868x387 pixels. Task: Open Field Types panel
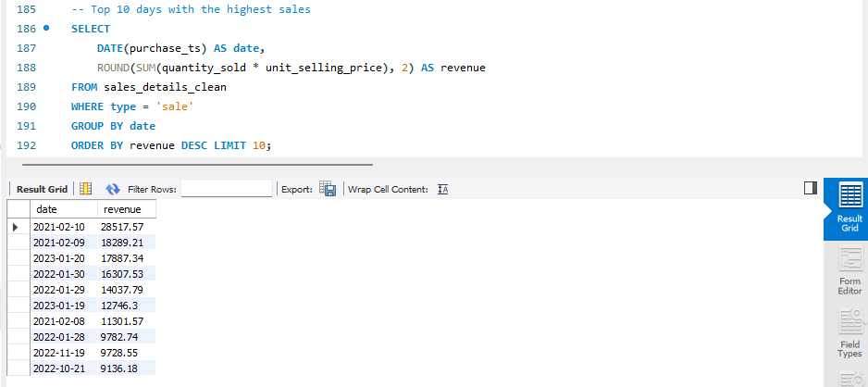click(849, 334)
